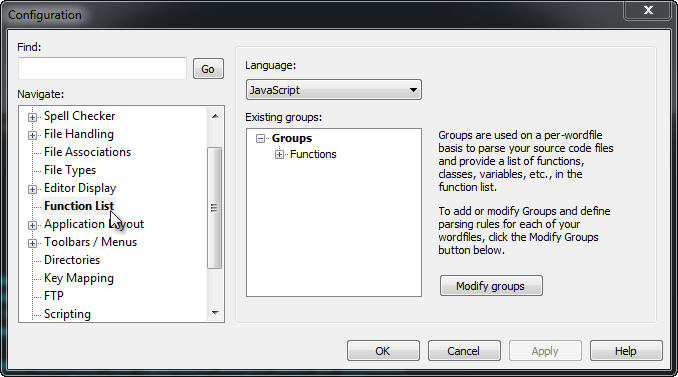Open the Directories settings
678x377 pixels.
(72, 260)
